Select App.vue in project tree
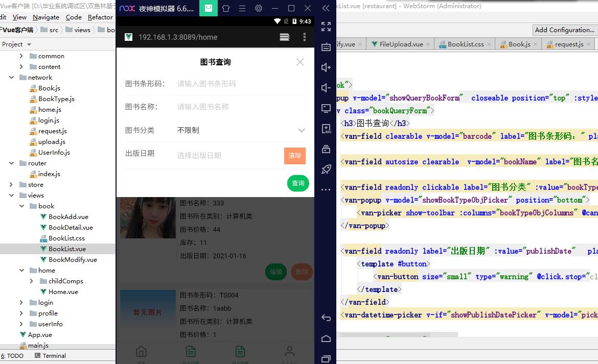 36,335
